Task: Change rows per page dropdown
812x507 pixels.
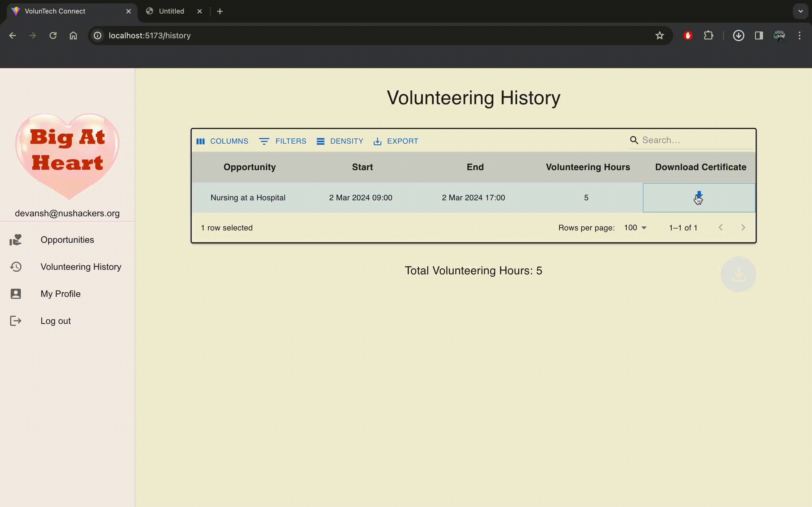Action: click(x=635, y=228)
